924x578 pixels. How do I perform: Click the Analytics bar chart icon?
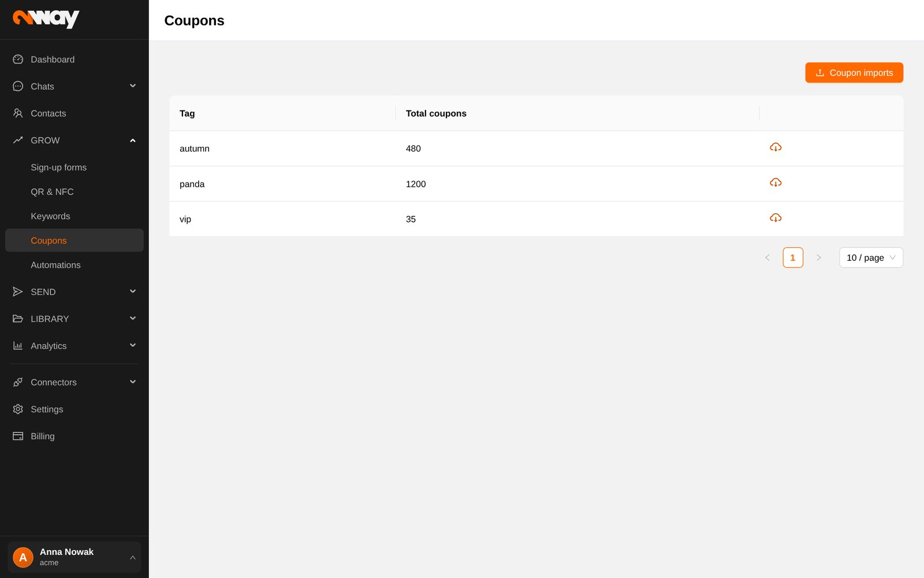[18, 346]
